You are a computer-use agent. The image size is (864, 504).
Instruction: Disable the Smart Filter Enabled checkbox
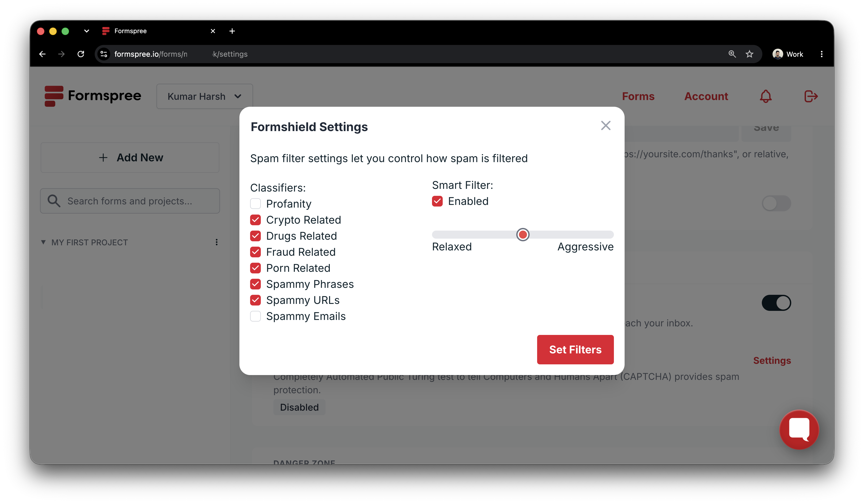(x=437, y=201)
